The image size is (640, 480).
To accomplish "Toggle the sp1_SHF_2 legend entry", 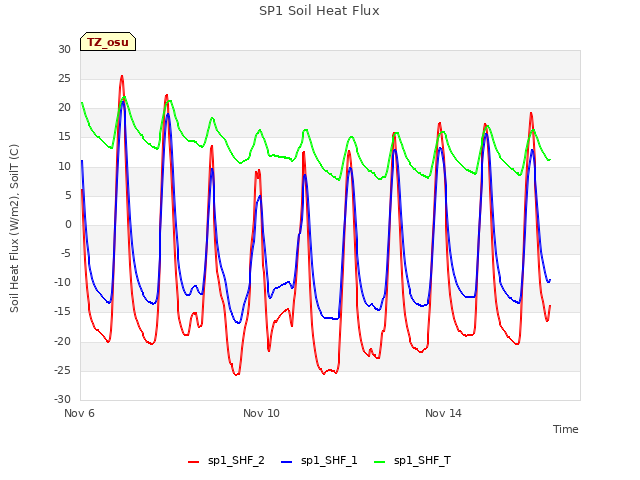I will (226, 461).
